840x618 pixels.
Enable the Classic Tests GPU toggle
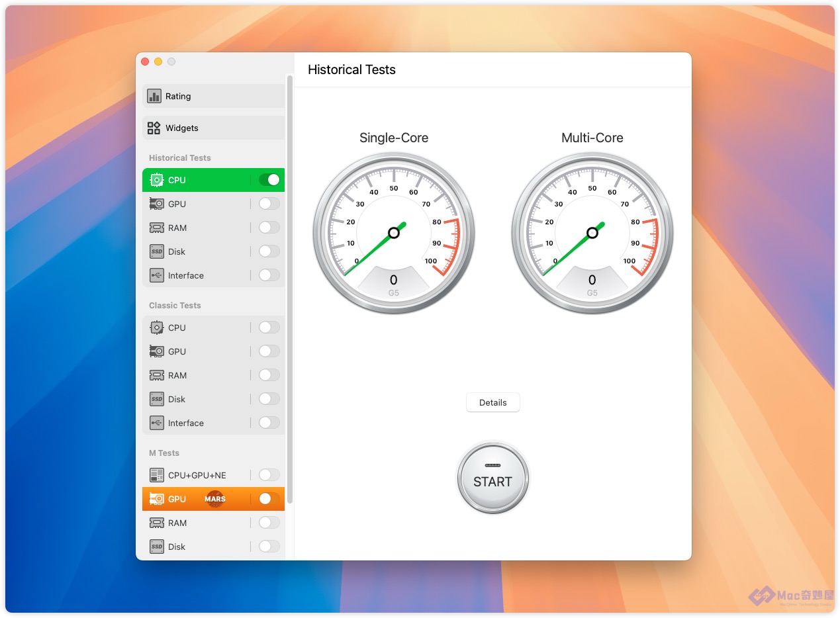pyautogui.click(x=269, y=351)
